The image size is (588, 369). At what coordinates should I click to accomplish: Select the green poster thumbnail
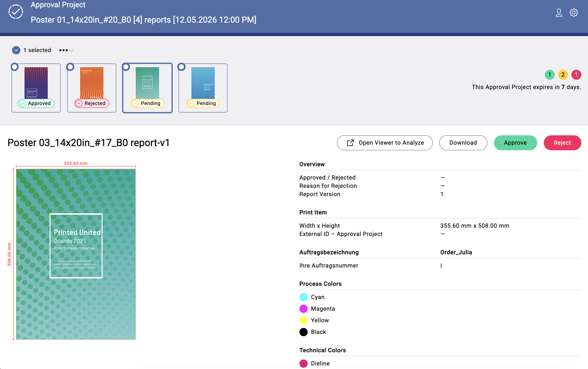click(147, 83)
